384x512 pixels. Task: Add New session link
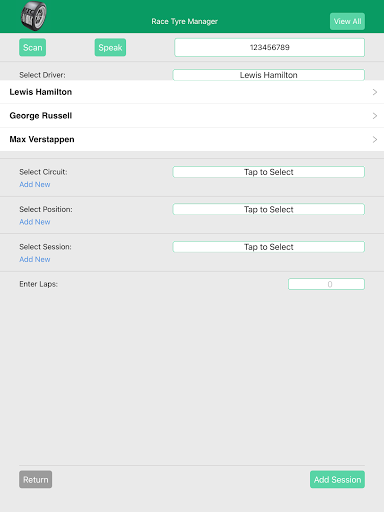35,259
